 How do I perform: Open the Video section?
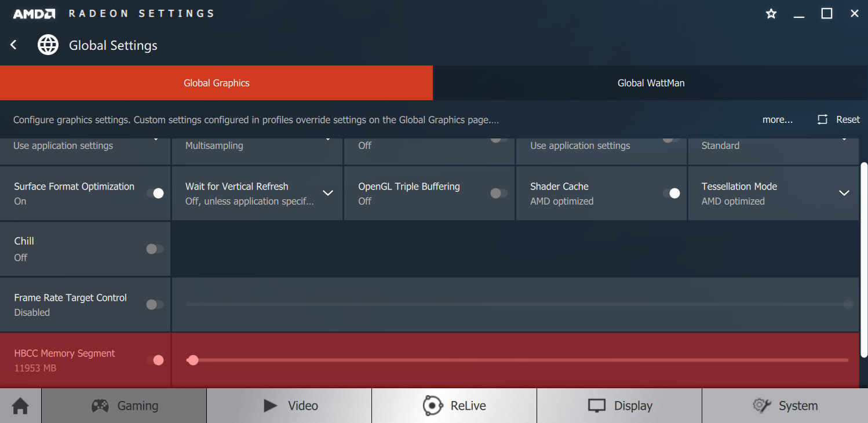click(289, 406)
